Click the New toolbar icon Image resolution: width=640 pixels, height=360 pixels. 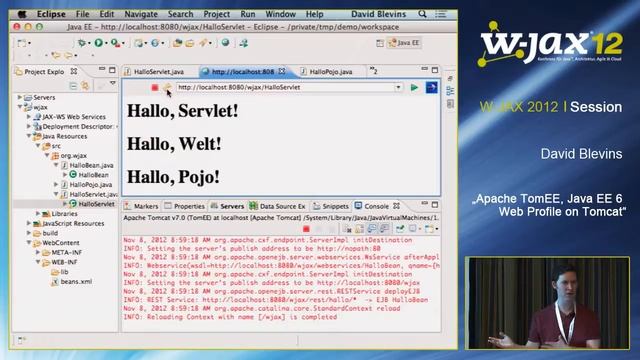[21, 42]
